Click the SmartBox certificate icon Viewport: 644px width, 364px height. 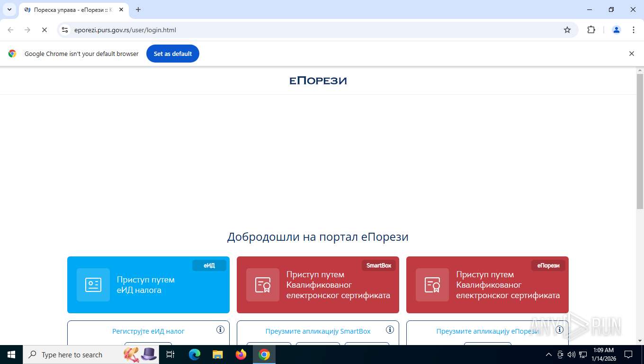263,285
